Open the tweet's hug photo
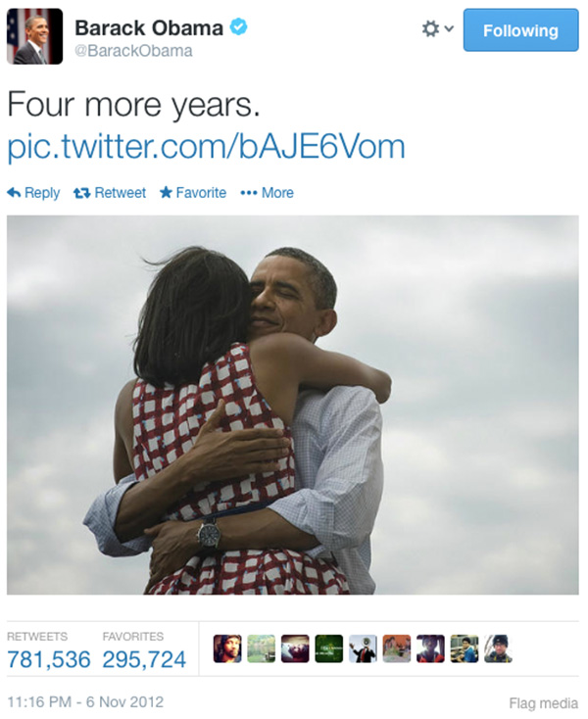This screenshot has width=588, height=719. 293,405
